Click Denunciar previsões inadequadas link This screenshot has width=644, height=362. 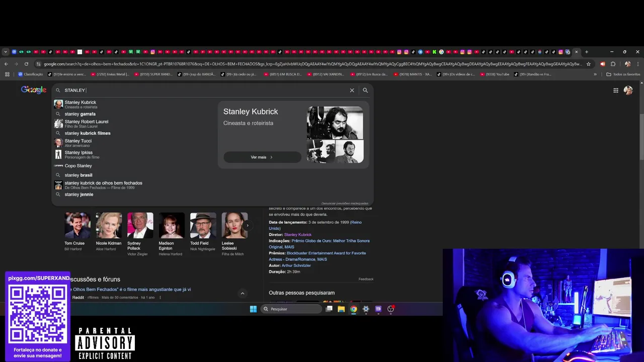pyautogui.click(x=345, y=204)
